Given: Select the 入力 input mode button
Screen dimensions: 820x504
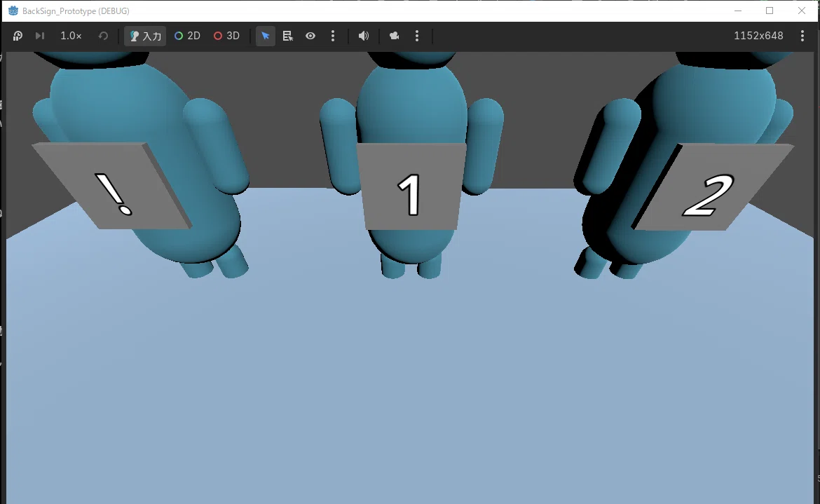Looking at the screenshot, I should click(x=145, y=36).
